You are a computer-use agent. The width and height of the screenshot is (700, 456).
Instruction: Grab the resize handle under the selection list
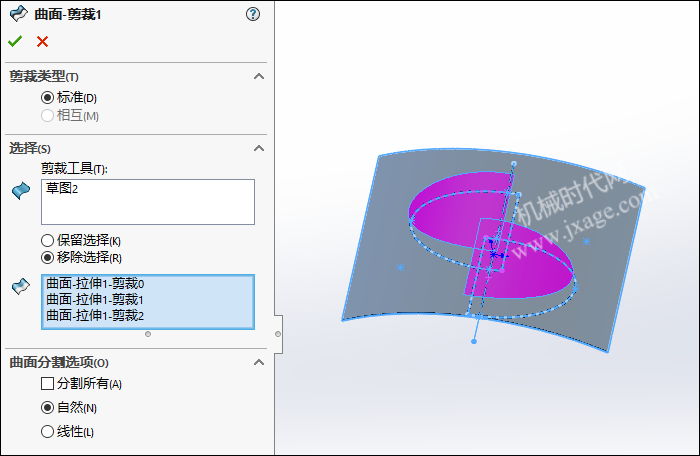tap(148, 334)
